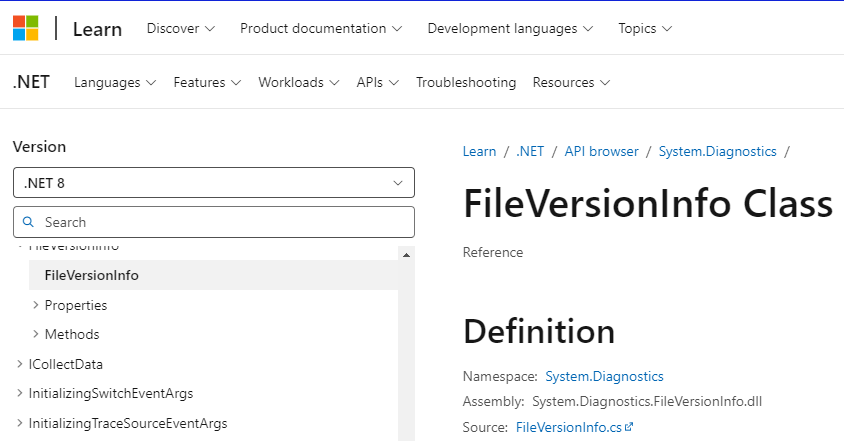
Task: Expand the Methods tree node
Action: [x=36, y=334]
